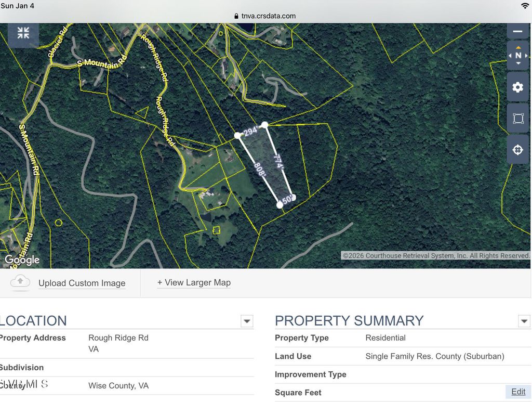
Task: Open the View Larger Map link
Action: tap(194, 282)
